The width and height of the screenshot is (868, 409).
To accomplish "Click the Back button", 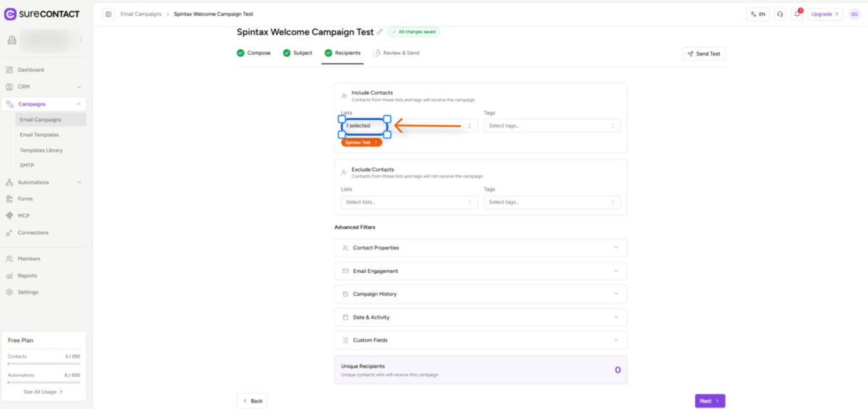I will 252,400.
